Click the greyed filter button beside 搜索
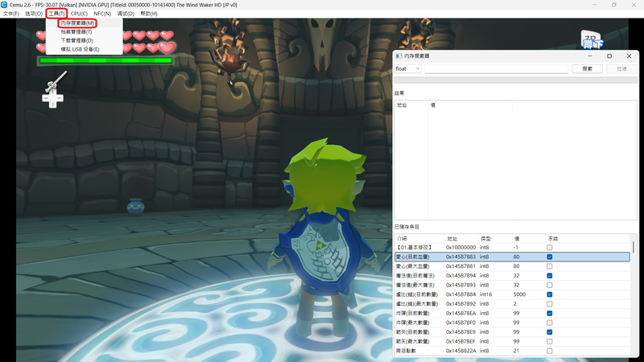Image resolution: width=644 pixels, height=362 pixels. (621, 68)
